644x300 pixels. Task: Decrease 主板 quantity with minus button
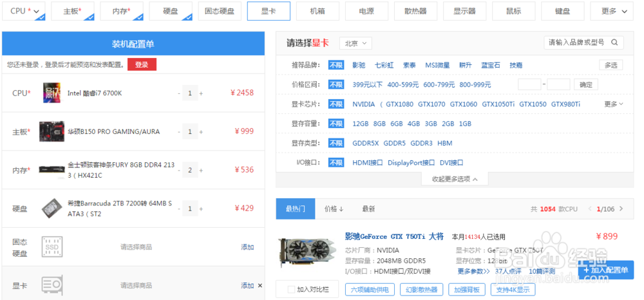tap(179, 132)
